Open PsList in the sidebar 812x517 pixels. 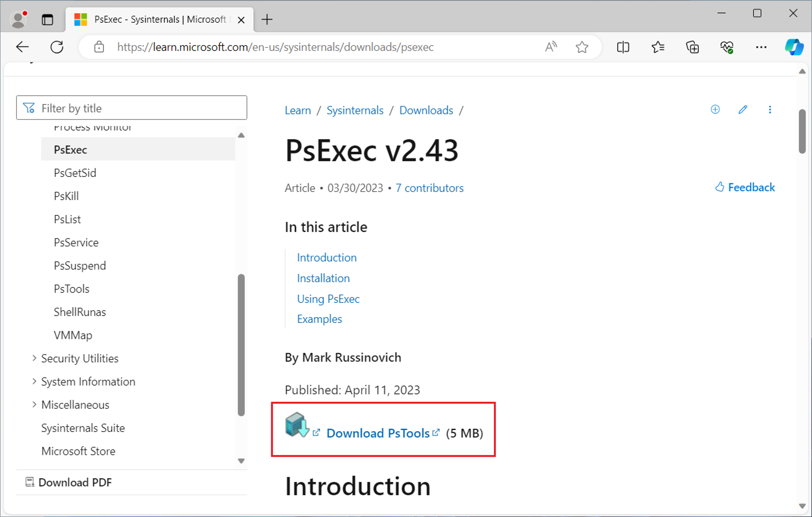point(67,219)
